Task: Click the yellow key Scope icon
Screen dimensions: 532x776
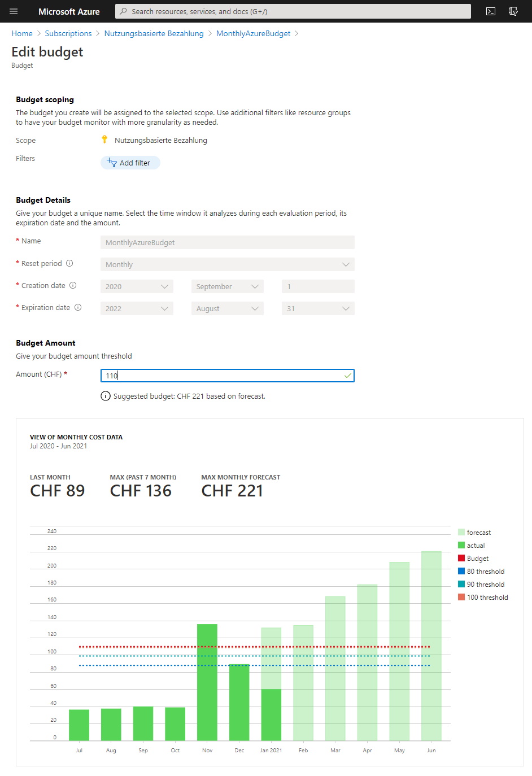Action: click(104, 139)
